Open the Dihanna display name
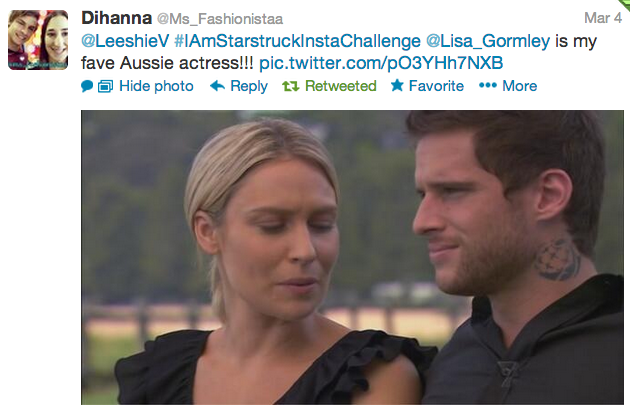 pyautogui.click(x=117, y=18)
